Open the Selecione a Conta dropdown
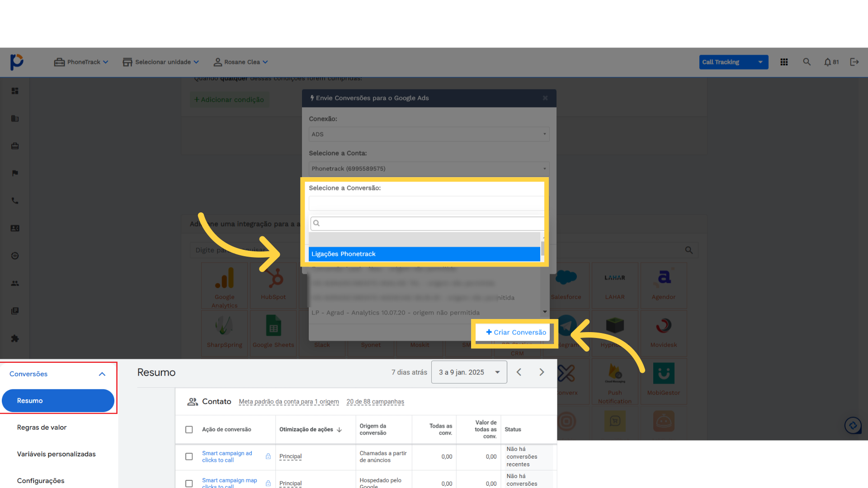868x488 pixels. tap(429, 169)
